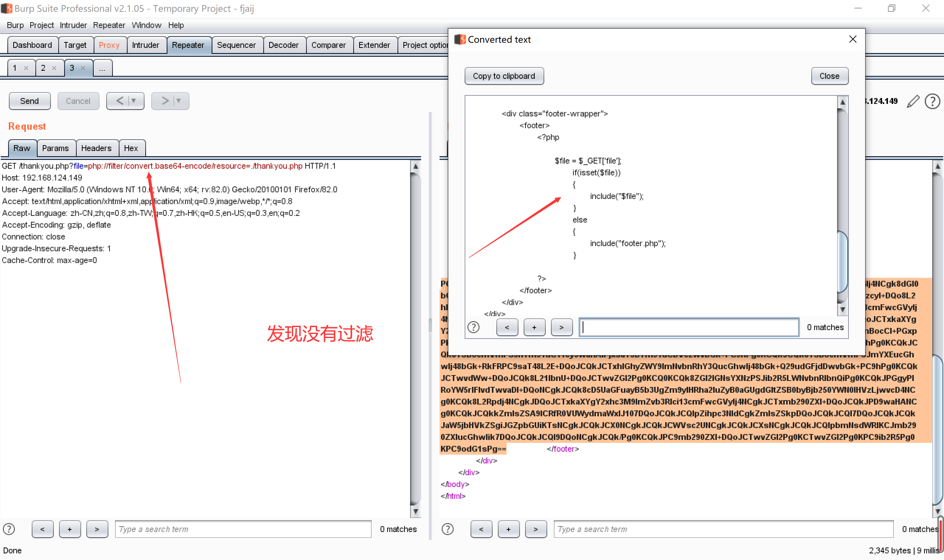Click the request search term field

pyautogui.click(x=243, y=529)
